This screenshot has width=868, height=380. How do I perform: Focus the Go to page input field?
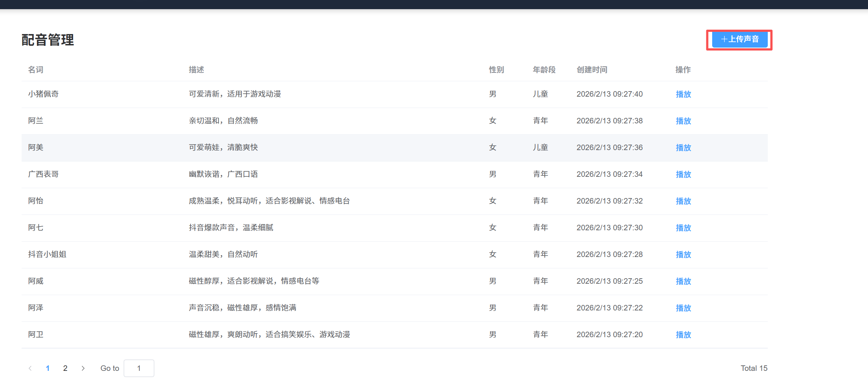click(x=139, y=368)
